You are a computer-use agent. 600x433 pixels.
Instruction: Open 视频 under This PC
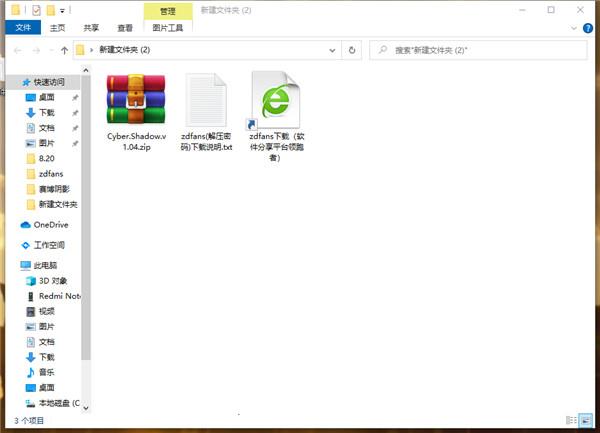[47, 311]
